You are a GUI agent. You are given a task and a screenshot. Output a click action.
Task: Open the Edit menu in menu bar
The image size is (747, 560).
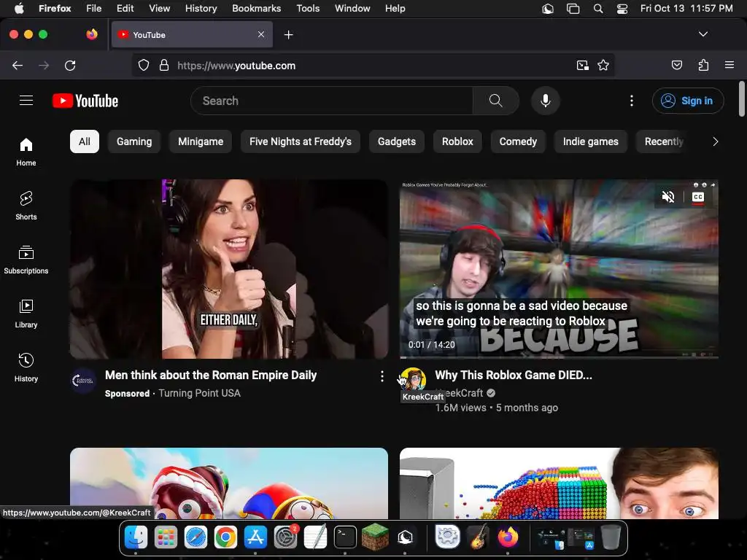125,9
